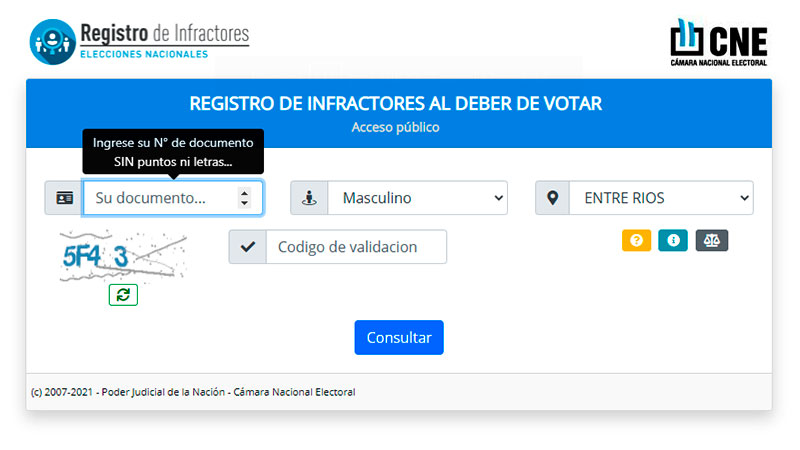Click the map pin icon beside ENTRE RIOS
The image size is (800, 450).
coord(553,198)
